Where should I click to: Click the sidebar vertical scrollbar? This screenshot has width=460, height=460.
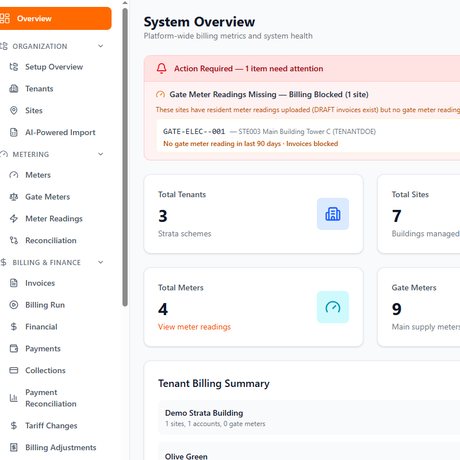pyautogui.click(x=125, y=157)
